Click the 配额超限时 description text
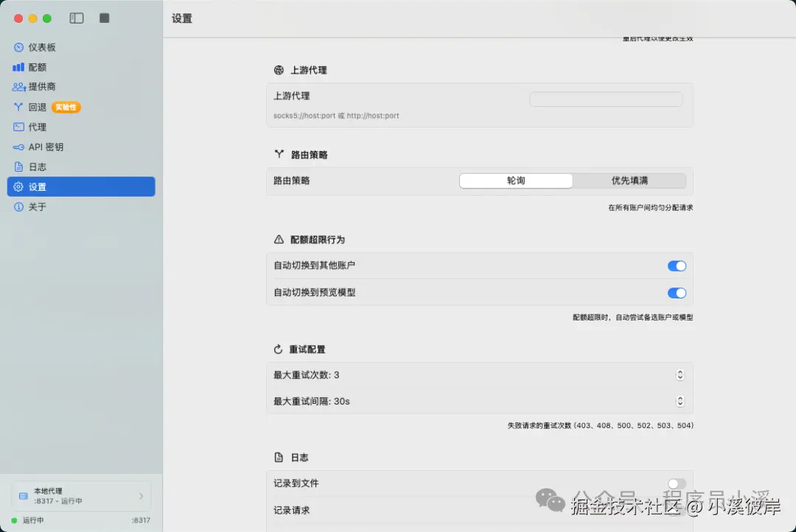This screenshot has height=532, width=796. pos(633,318)
